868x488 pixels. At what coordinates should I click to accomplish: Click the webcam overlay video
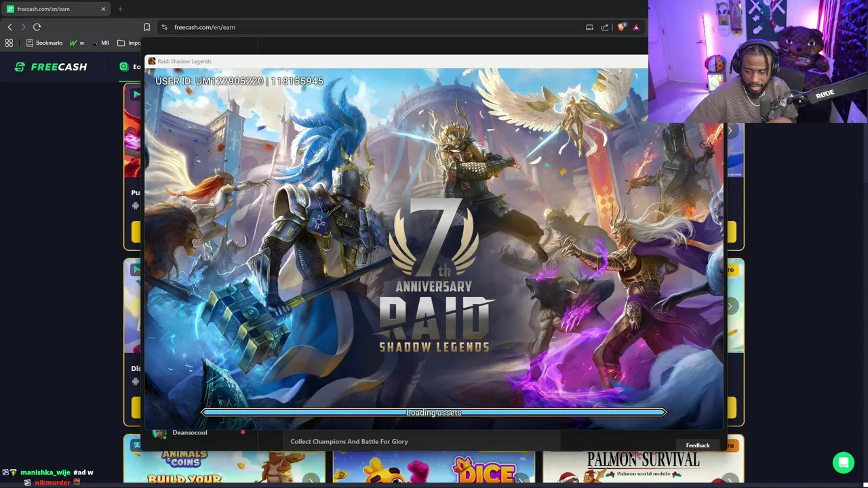[758, 61]
